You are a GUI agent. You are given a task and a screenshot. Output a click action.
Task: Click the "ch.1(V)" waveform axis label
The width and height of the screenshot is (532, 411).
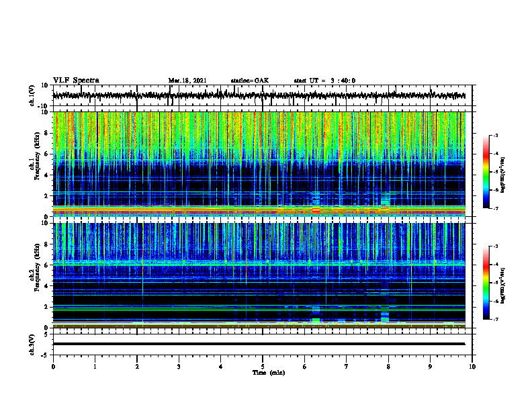(x=32, y=95)
